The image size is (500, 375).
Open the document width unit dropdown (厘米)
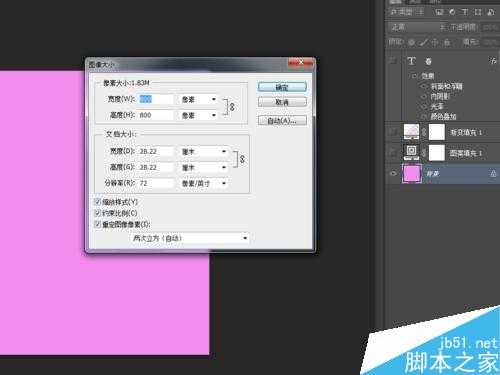[204, 152]
